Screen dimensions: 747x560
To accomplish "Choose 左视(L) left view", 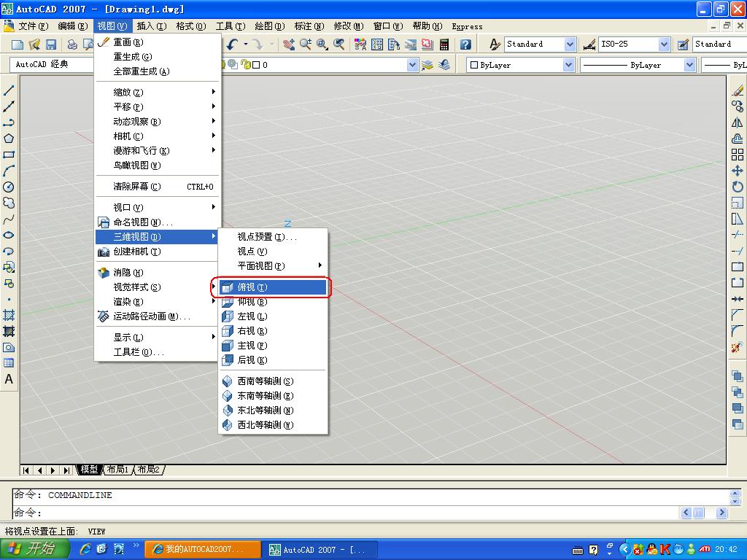I will click(x=273, y=316).
